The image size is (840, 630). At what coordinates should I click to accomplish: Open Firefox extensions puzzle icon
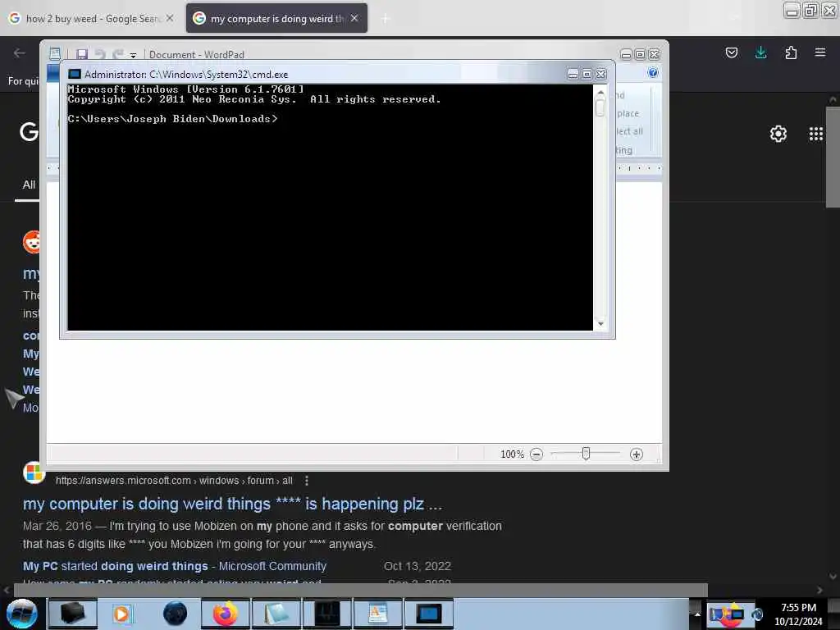(791, 52)
